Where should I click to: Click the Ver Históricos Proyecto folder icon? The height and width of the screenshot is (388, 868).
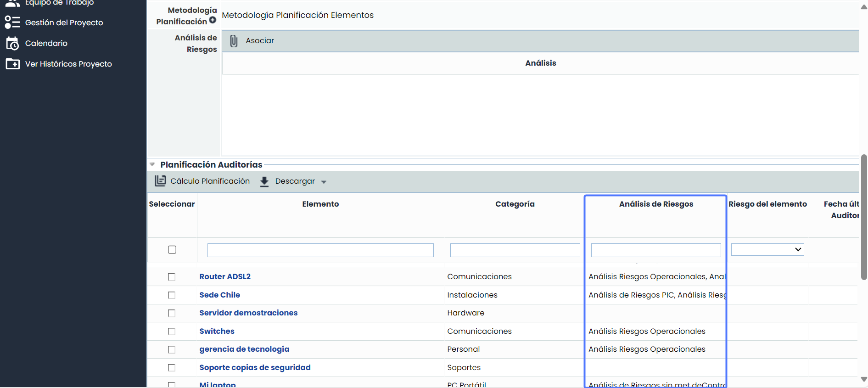tap(12, 64)
